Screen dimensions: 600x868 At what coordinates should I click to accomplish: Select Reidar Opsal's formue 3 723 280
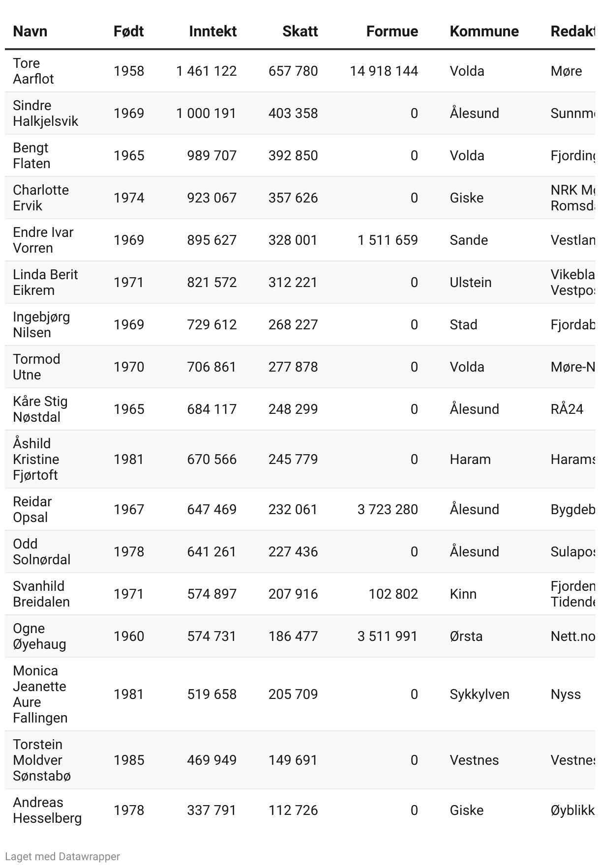tap(388, 510)
